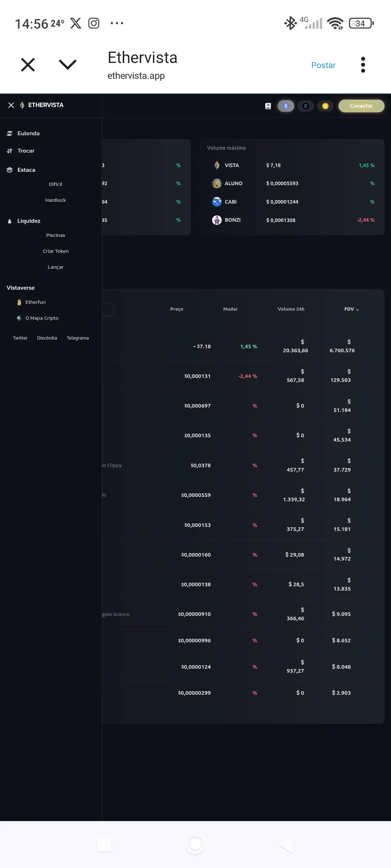This screenshot has width=391, height=868.
Task: Close the in-app browser with the X icon
Action: click(x=28, y=65)
